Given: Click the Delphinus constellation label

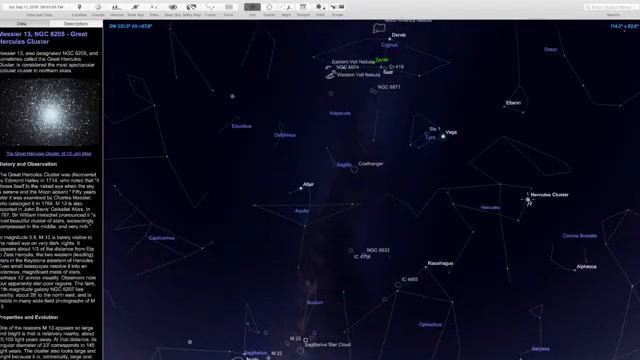Looking at the screenshot, I should [285, 135].
